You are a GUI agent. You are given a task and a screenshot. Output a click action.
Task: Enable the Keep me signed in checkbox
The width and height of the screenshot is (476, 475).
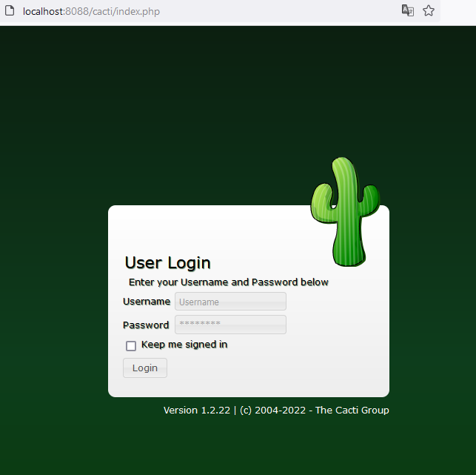(131, 346)
